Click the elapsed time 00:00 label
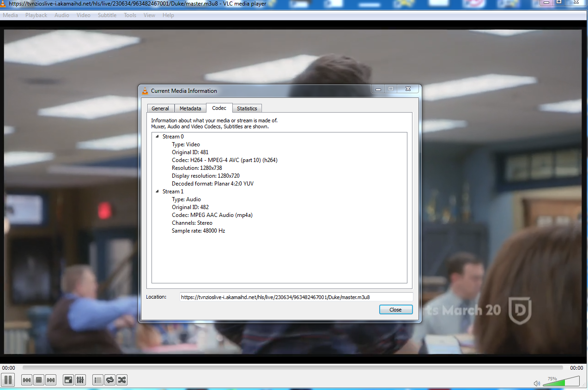588x390 pixels. tap(8, 368)
